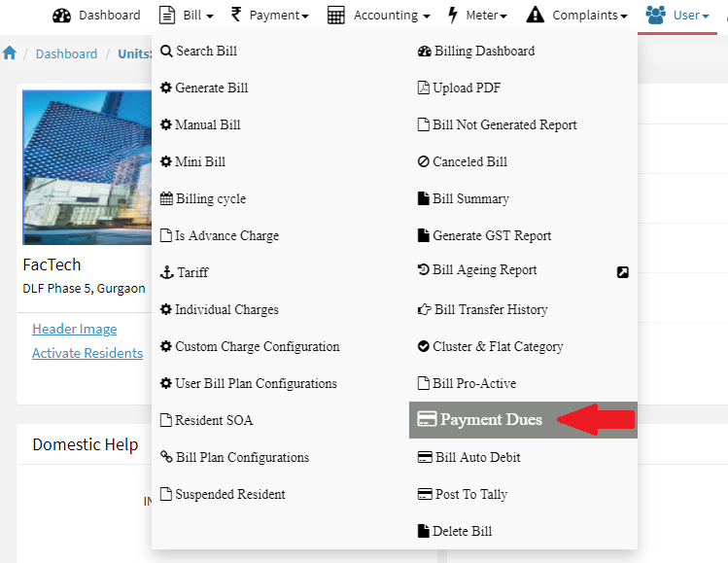Open the Dashboard navbar item
This screenshot has height=563, width=728.
[x=96, y=16]
